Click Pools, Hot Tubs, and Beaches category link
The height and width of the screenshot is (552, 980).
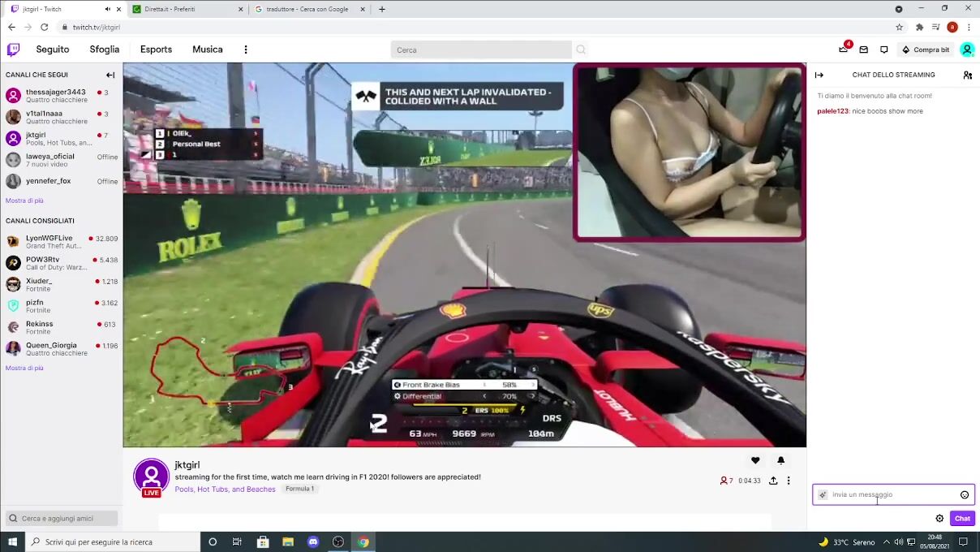tap(225, 489)
